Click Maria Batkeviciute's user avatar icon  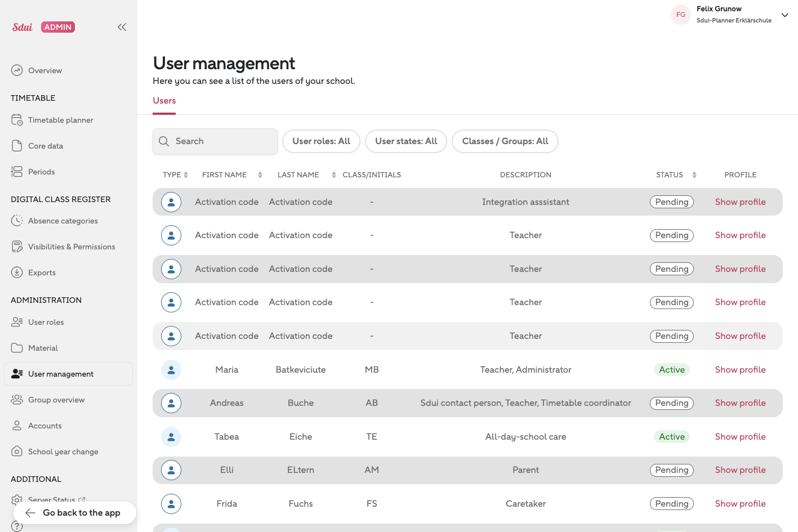(x=171, y=370)
